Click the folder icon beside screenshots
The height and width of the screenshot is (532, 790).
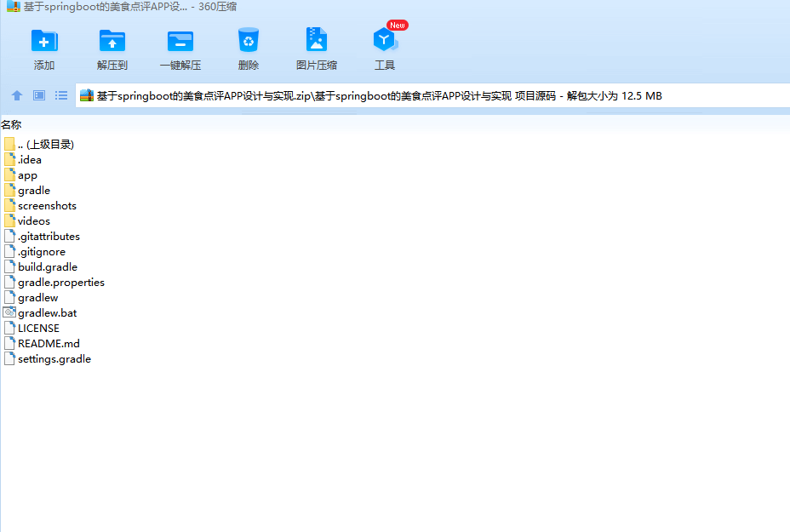click(x=9, y=205)
